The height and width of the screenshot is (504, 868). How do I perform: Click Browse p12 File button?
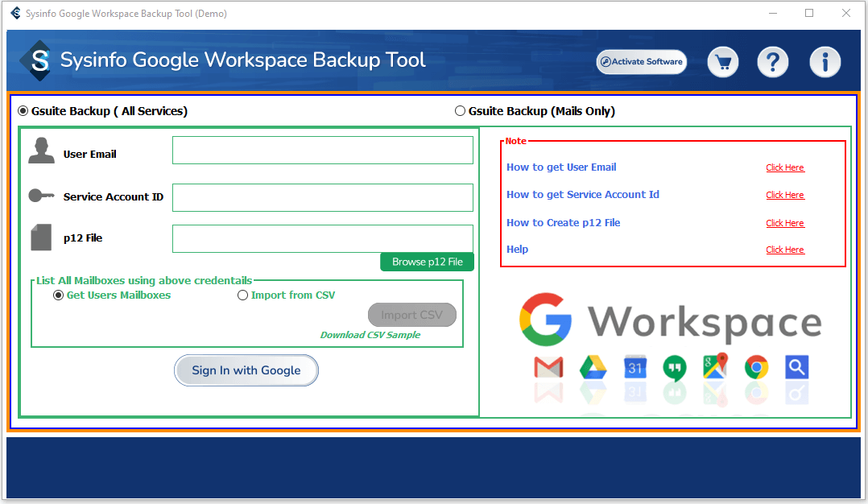[427, 262]
